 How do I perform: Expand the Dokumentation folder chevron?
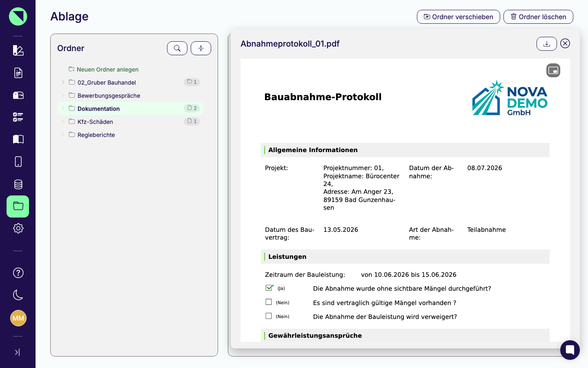click(x=63, y=108)
